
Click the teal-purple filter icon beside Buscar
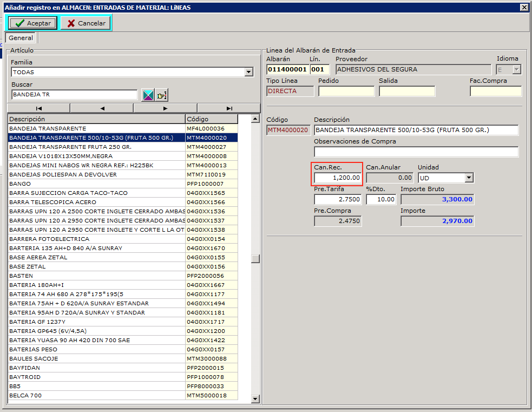(148, 95)
